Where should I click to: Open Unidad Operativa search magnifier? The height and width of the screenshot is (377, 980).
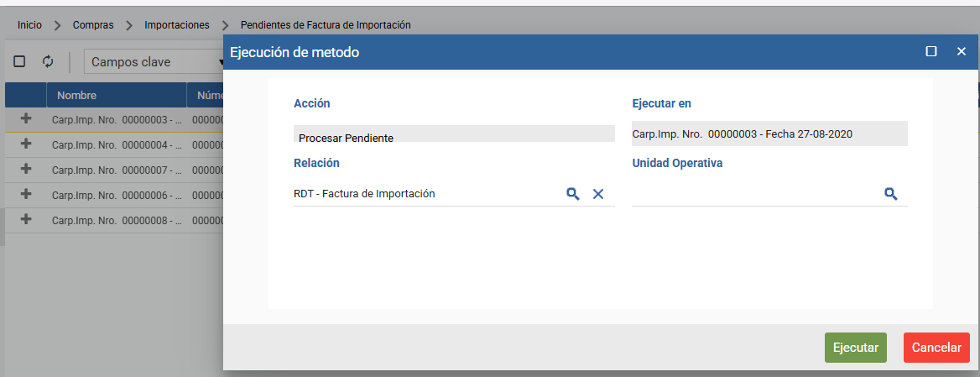point(890,194)
